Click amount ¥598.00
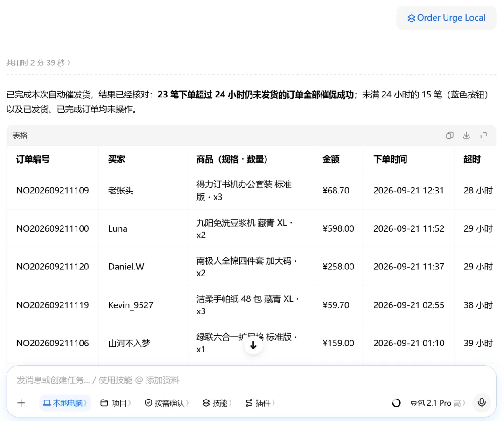The image size is (504, 421). click(338, 228)
